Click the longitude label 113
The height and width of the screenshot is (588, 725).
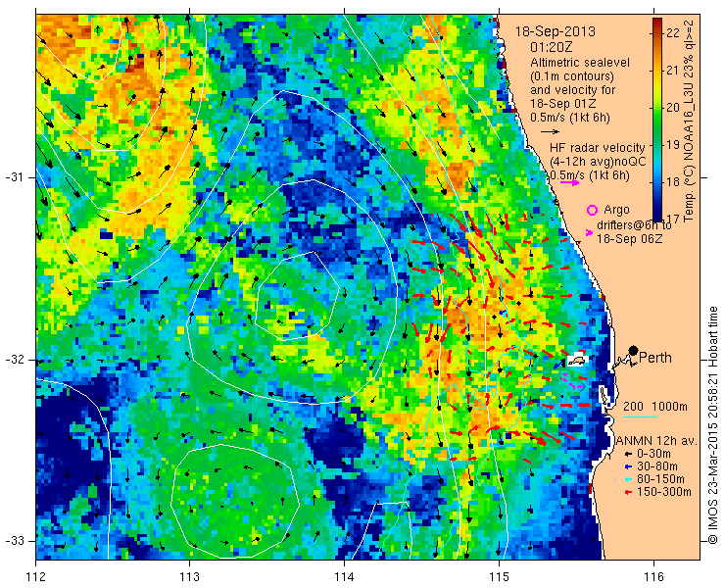(x=189, y=577)
